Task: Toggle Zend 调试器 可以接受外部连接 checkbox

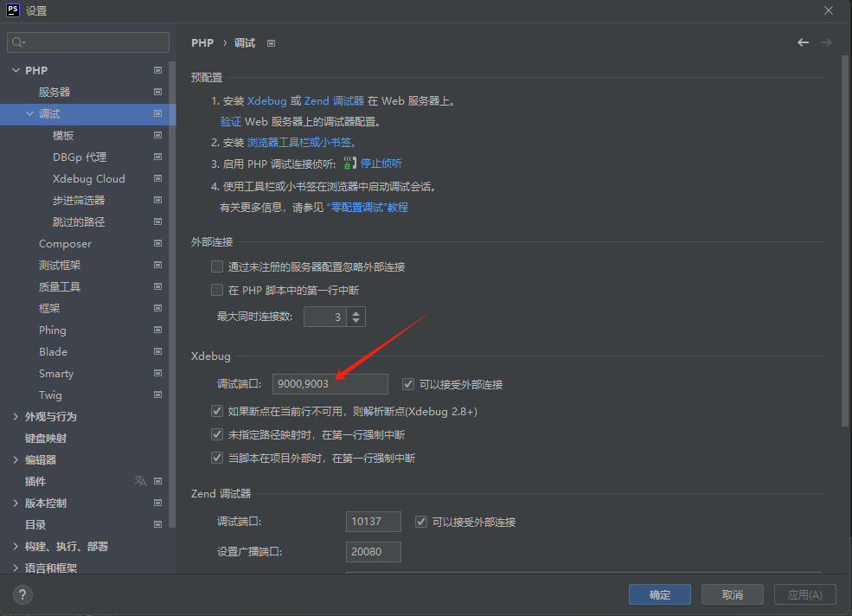Action: [x=421, y=522]
